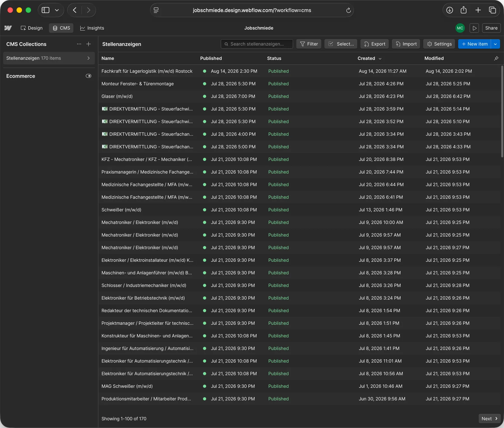
Task: Click the Showing 1-100 of 170 text
Action: pos(124,418)
